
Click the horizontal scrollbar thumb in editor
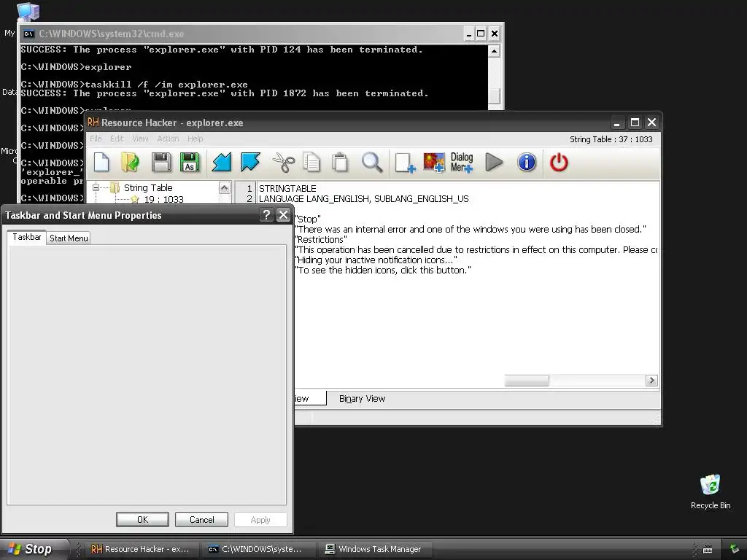tap(527, 381)
